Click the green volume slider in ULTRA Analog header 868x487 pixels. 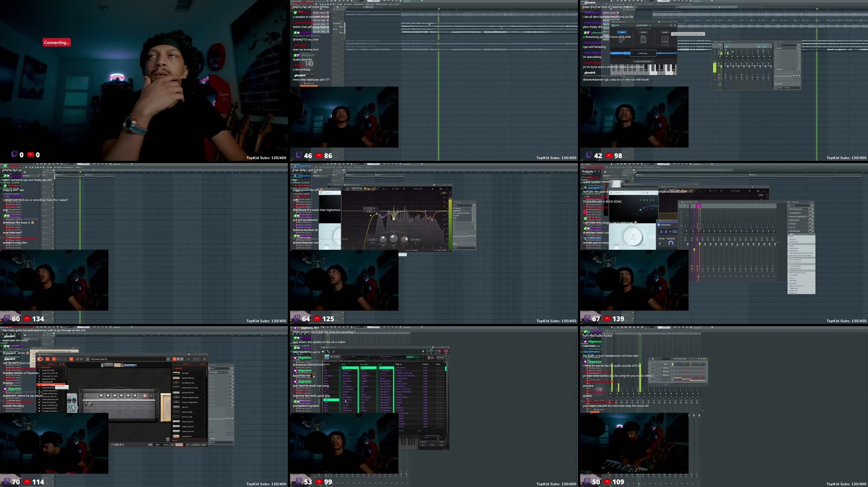[x=412, y=357]
